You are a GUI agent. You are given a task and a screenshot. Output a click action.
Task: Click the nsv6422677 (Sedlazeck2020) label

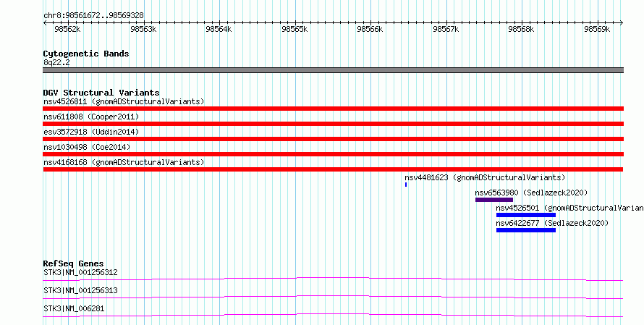click(x=552, y=223)
